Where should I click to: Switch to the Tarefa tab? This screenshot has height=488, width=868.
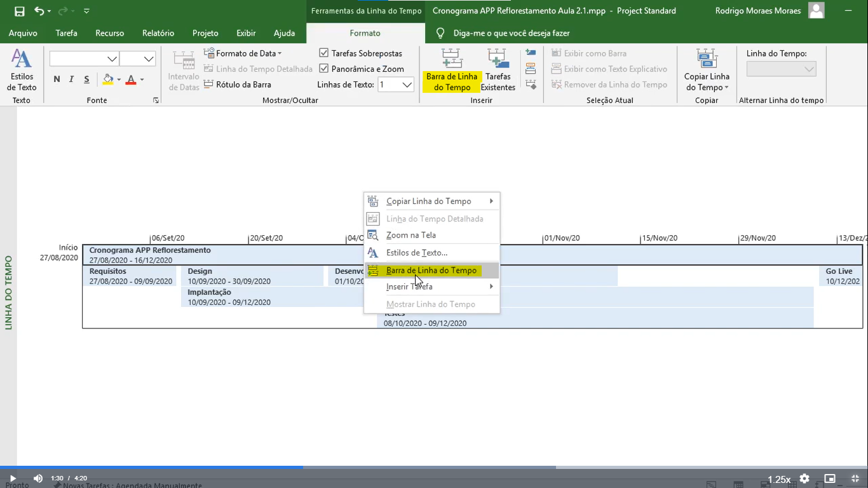(66, 33)
